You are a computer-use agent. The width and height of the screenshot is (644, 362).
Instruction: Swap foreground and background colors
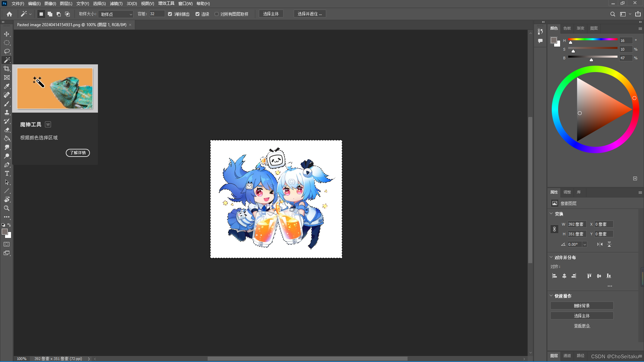tap(9, 225)
